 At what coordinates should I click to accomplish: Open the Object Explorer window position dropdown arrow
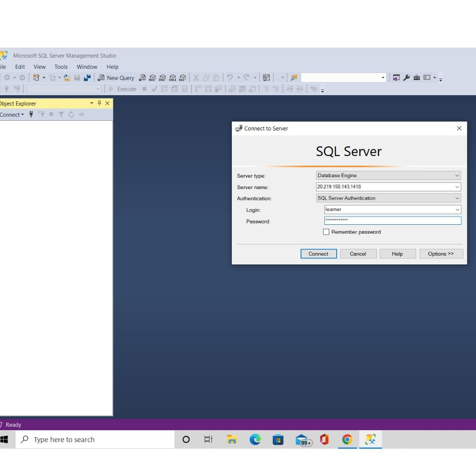point(91,103)
